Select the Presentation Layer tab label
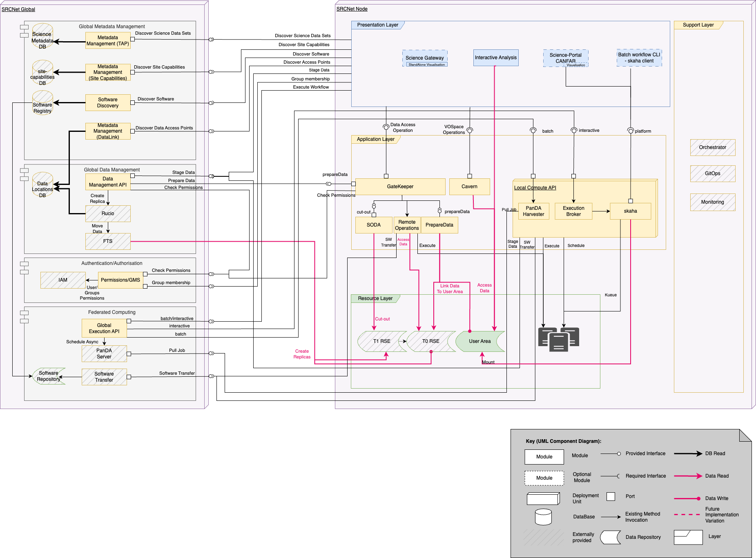The height and width of the screenshot is (558, 756). coord(377,25)
